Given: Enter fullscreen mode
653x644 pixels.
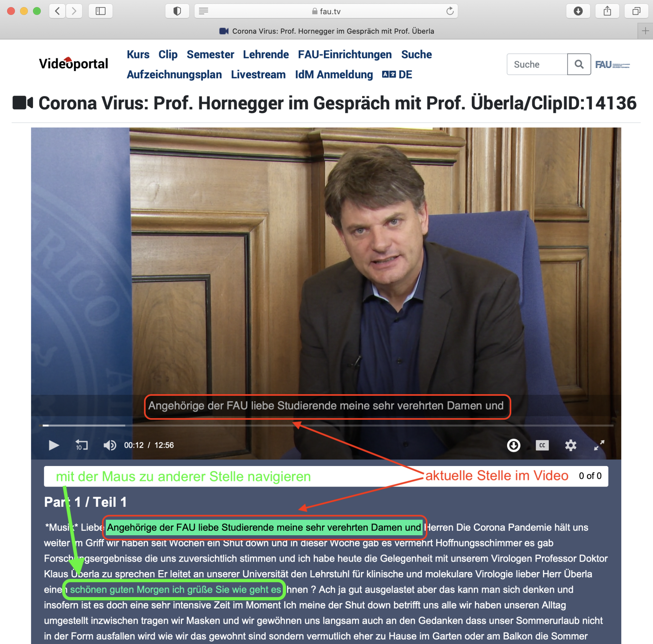Looking at the screenshot, I should tap(599, 445).
